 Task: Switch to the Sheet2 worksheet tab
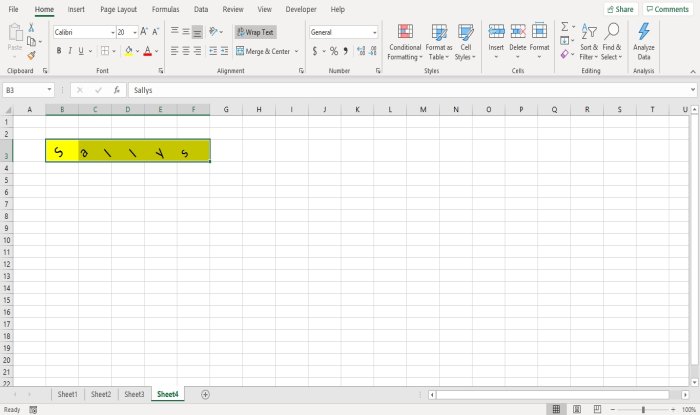101,394
